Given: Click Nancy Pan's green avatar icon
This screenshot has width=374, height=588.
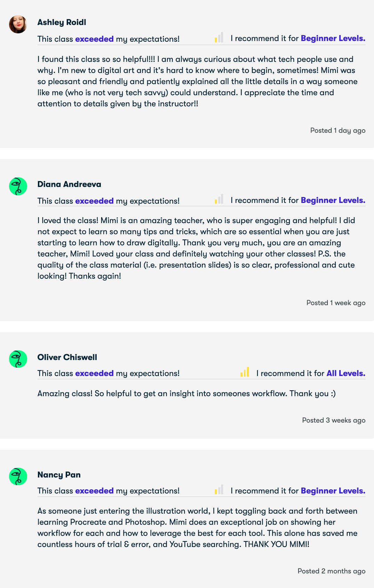Looking at the screenshot, I should (x=18, y=476).
